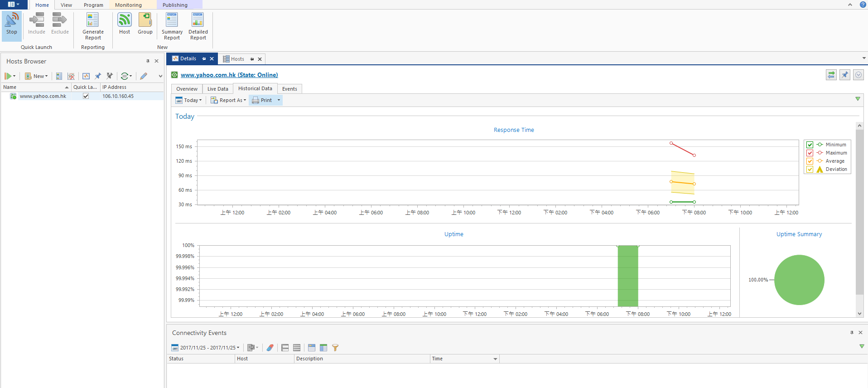Image resolution: width=868 pixels, height=388 pixels.
Task: Switch to the Program ribbon tab
Action: point(93,5)
